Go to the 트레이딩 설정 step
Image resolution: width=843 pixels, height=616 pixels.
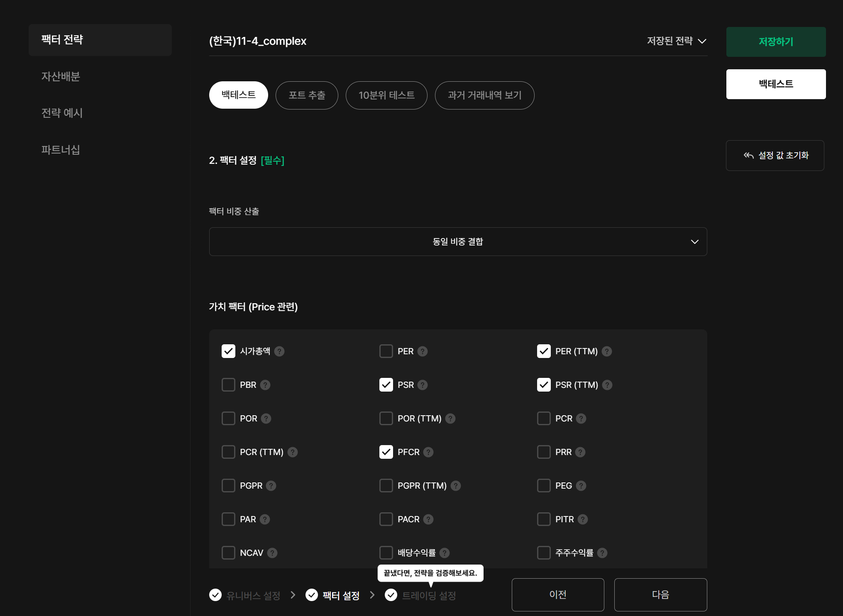429,596
